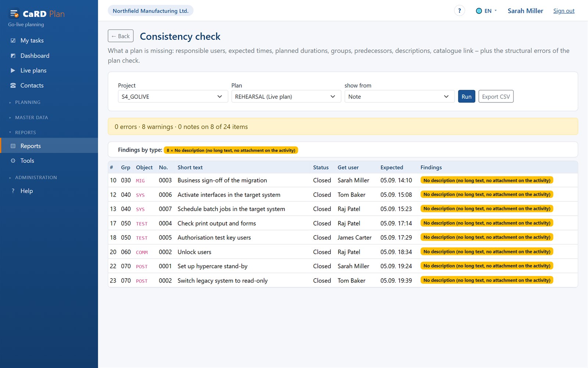The image size is (588, 368).
Task: Open the round help button in header
Action: click(459, 11)
